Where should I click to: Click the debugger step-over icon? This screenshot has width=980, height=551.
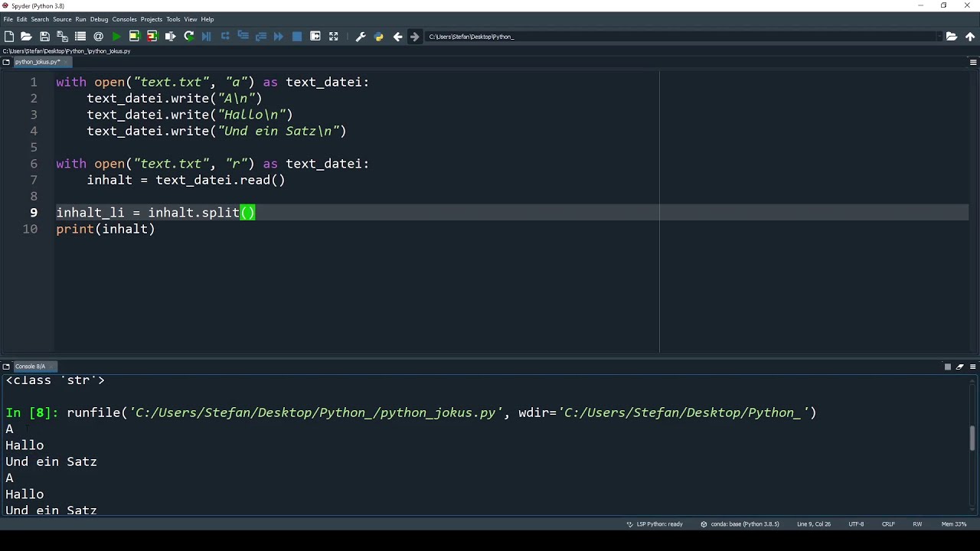225,36
